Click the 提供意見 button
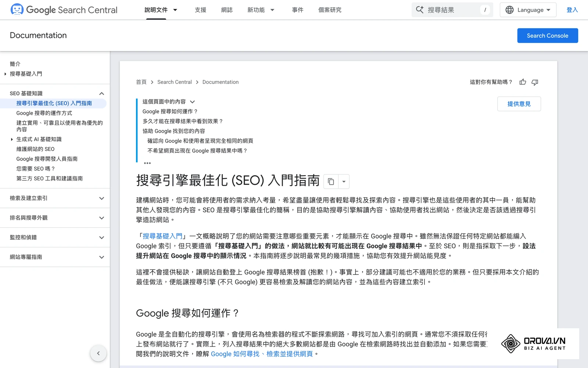 pos(519,104)
